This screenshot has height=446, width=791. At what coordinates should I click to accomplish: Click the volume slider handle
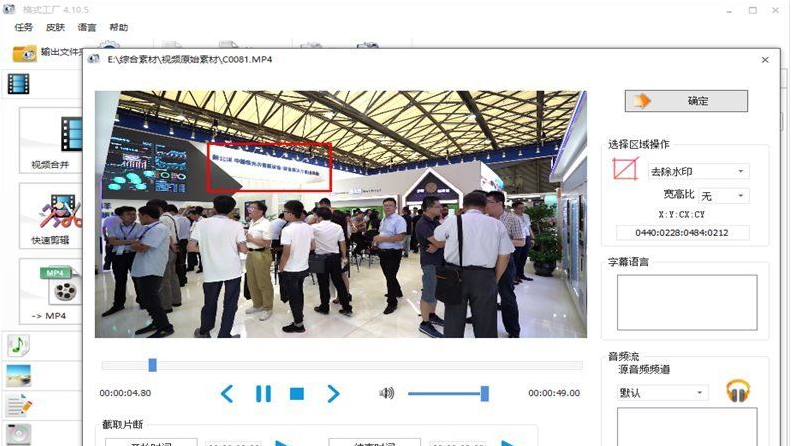485,393
